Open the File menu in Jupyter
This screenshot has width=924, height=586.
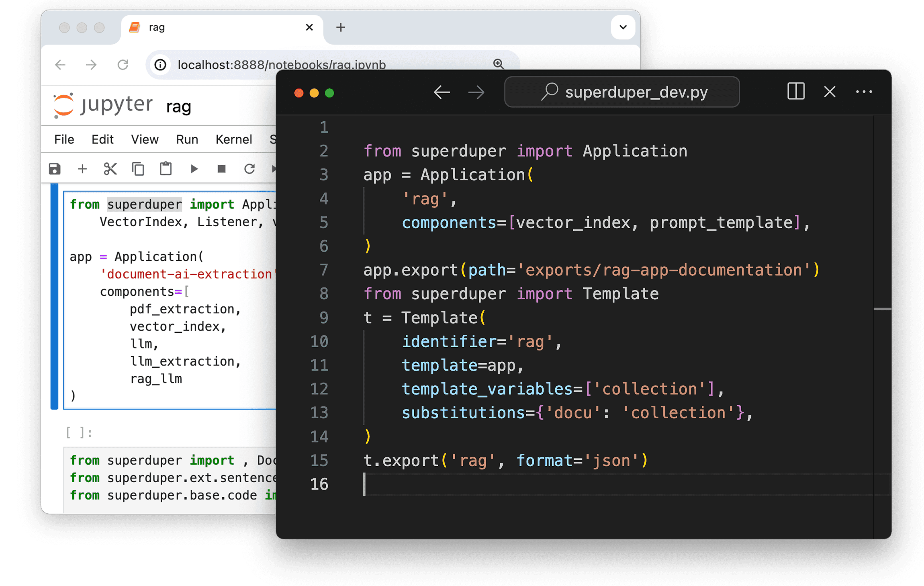64,139
